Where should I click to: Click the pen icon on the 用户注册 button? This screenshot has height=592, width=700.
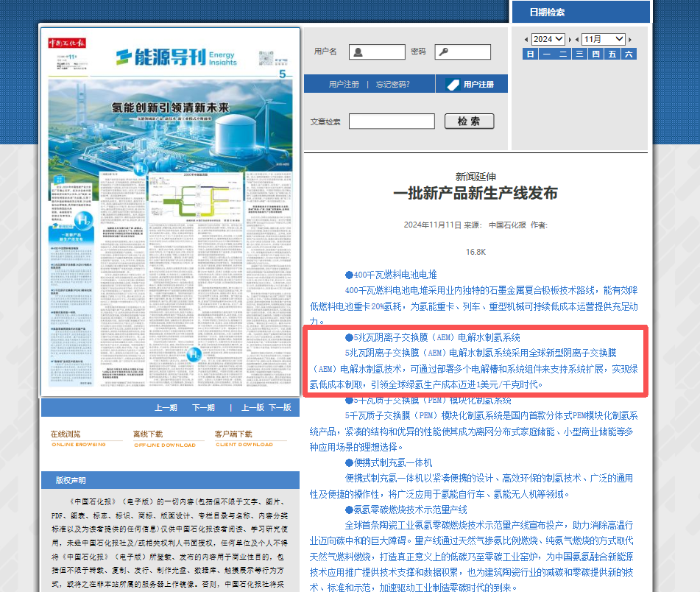point(453,84)
